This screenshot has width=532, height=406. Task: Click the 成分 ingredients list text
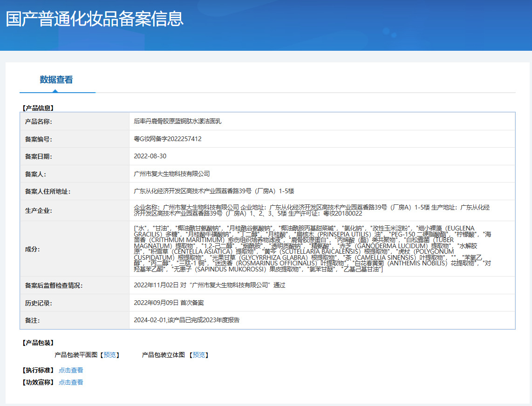[x=312, y=249]
